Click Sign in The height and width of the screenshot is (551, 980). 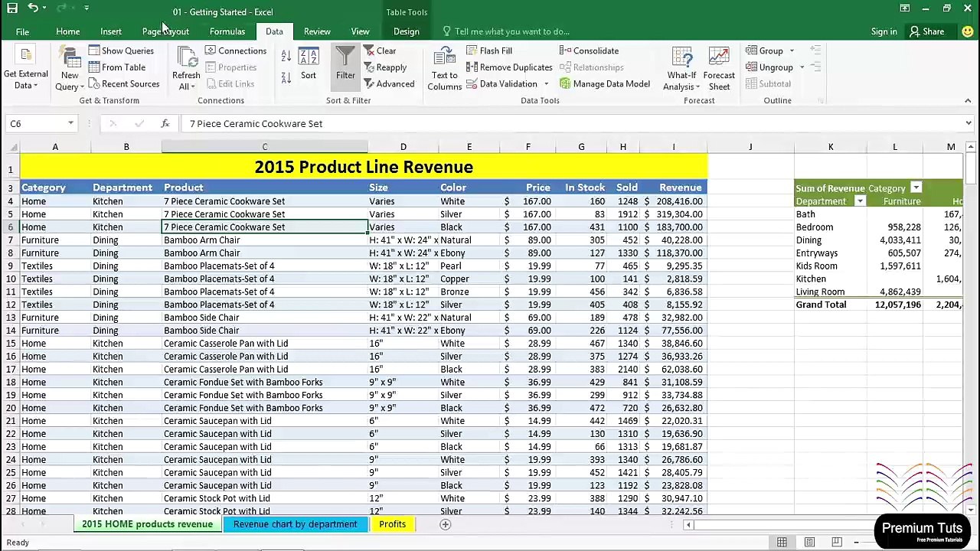click(884, 31)
